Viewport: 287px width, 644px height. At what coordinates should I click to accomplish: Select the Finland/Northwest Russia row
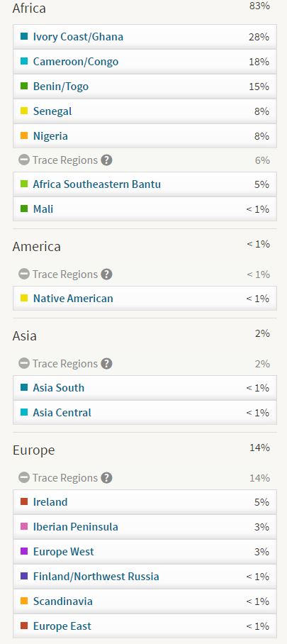click(145, 577)
